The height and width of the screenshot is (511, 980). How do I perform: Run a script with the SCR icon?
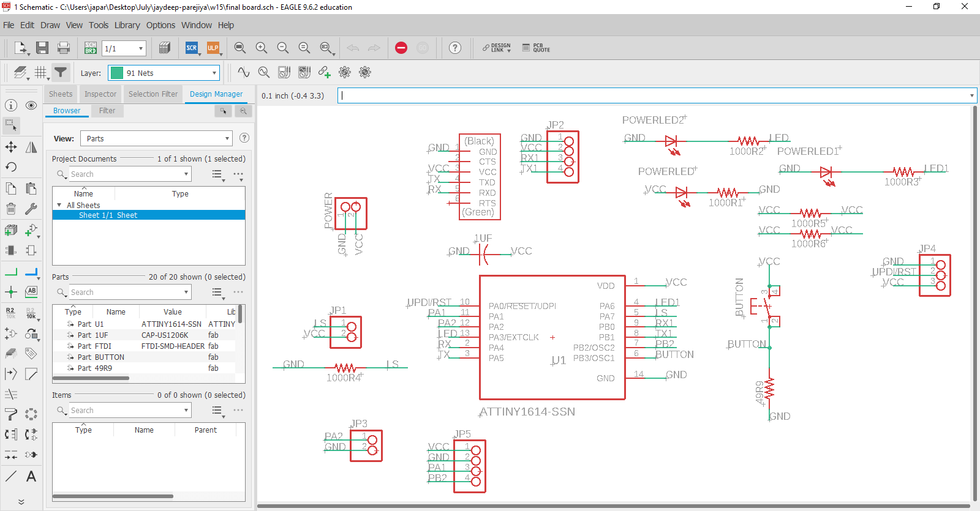192,48
